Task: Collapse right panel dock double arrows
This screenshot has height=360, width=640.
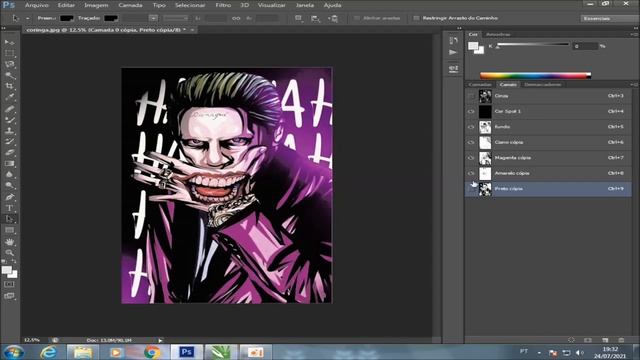Action: tap(636, 28)
